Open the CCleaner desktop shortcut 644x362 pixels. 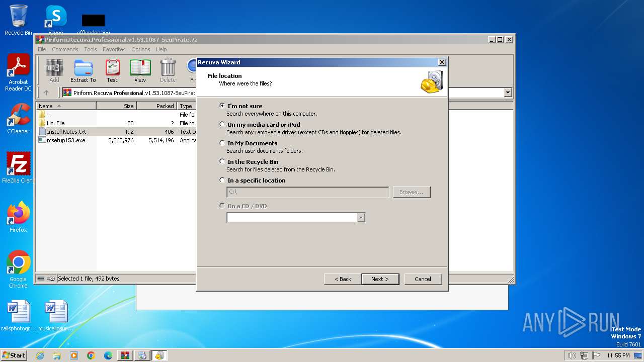18,119
